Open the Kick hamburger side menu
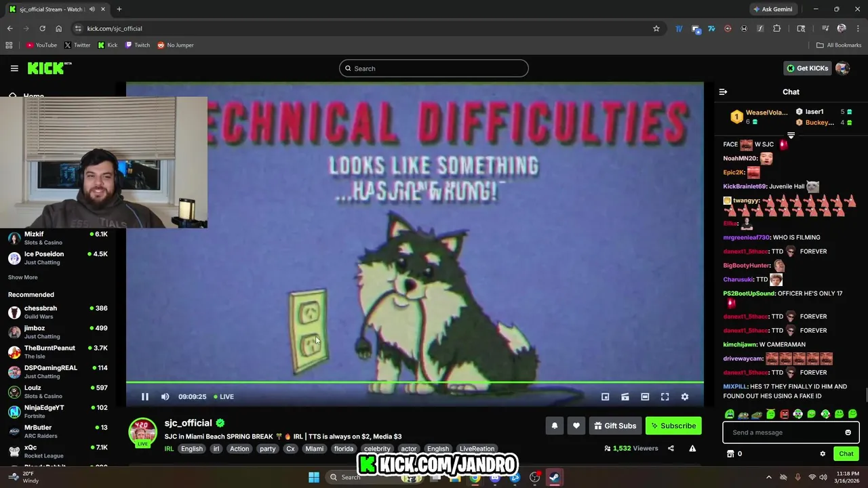The image size is (868, 488). [14, 68]
